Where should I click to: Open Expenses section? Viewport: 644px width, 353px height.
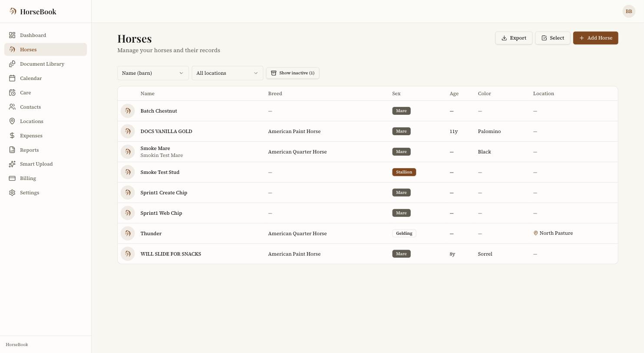click(x=46, y=136)
